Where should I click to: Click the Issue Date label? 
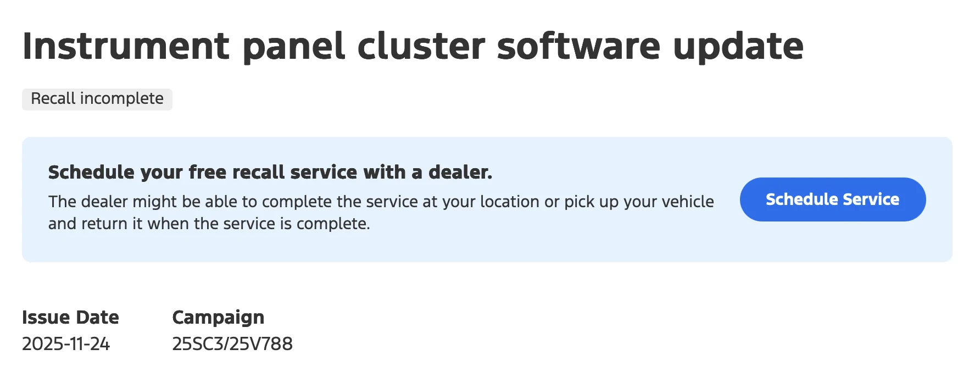click(70, 318)
